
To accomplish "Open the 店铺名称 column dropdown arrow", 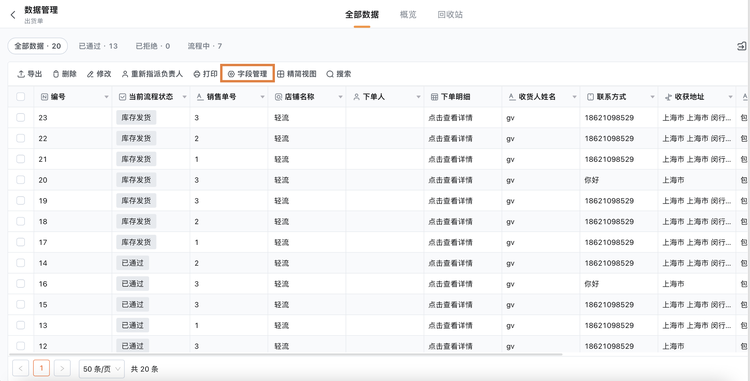I will [x=340, y=97].
